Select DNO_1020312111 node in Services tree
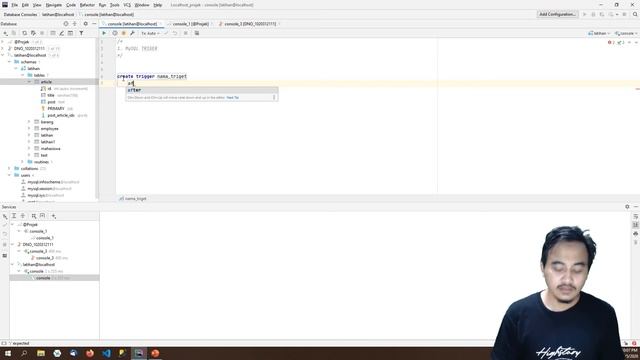Screen dimensions: 640x360 (x=38, y=244)
